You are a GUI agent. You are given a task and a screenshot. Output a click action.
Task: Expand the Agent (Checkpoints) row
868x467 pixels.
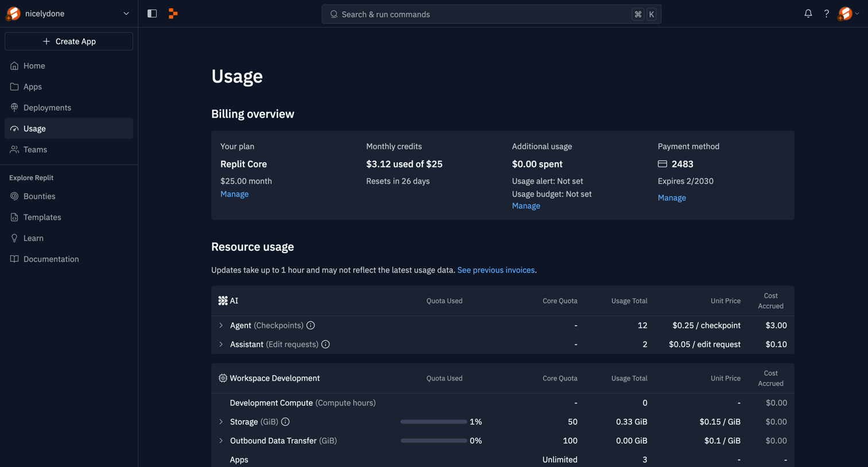(x=221, y=325)
